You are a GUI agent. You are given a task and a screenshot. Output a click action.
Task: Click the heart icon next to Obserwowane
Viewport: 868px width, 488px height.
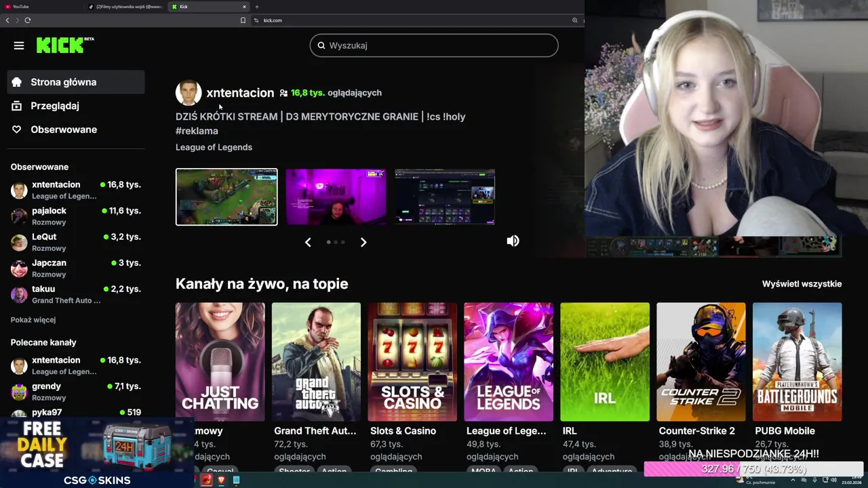[x=17, y=129]
